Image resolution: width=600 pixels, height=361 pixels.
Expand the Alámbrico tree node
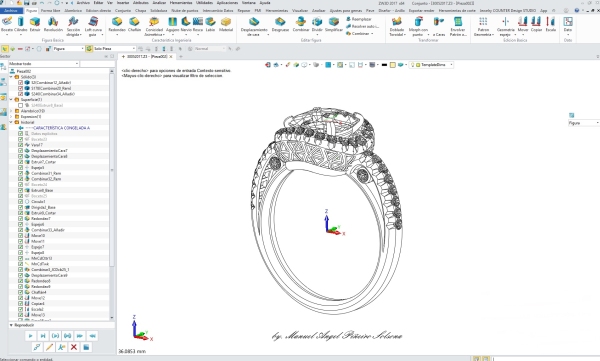[11, 111]
